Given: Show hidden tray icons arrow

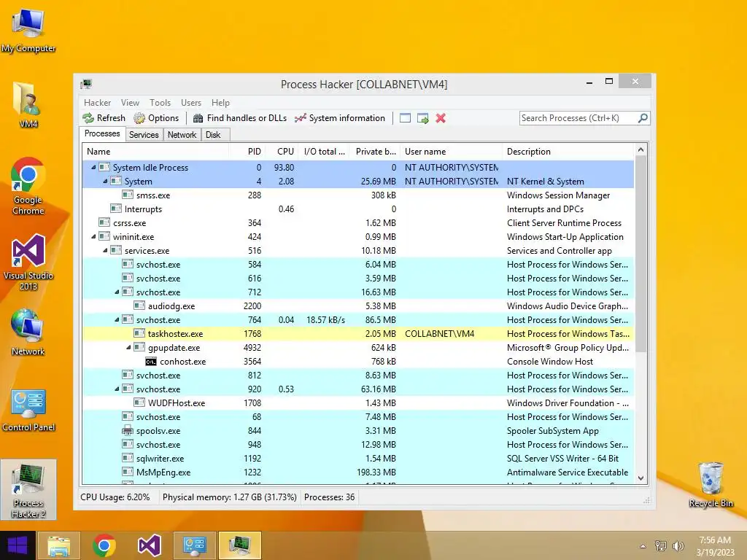Looking at the screenshot, I should [x=643, y=546].
